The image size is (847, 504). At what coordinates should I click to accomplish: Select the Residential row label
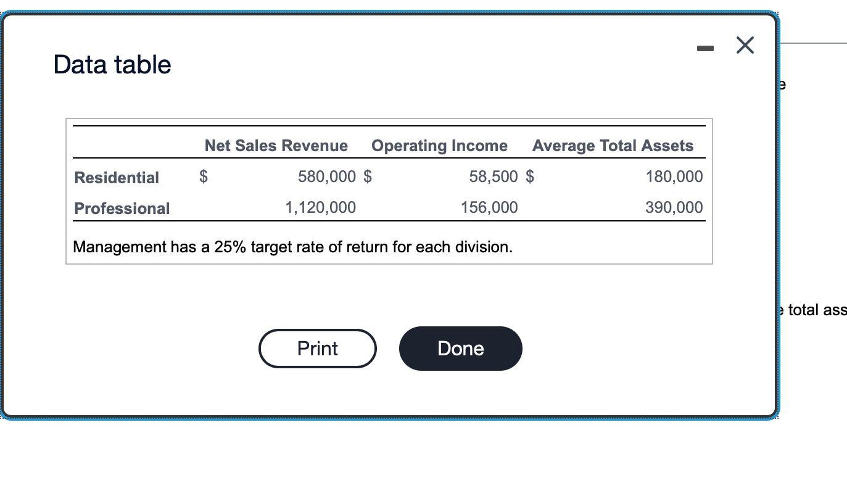click(x=116, y=177)
